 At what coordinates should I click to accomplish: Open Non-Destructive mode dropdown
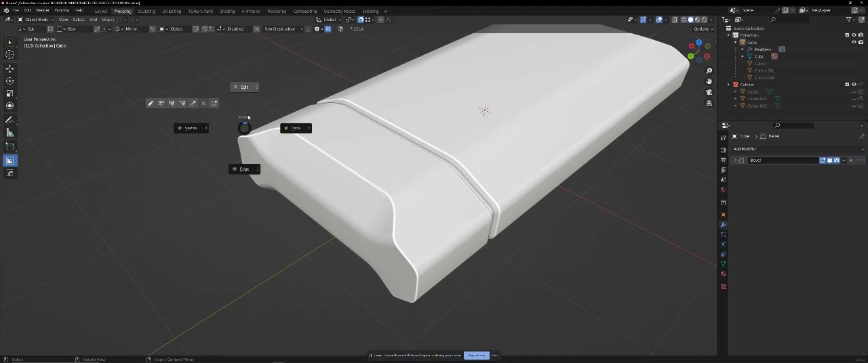pos(283,29)
